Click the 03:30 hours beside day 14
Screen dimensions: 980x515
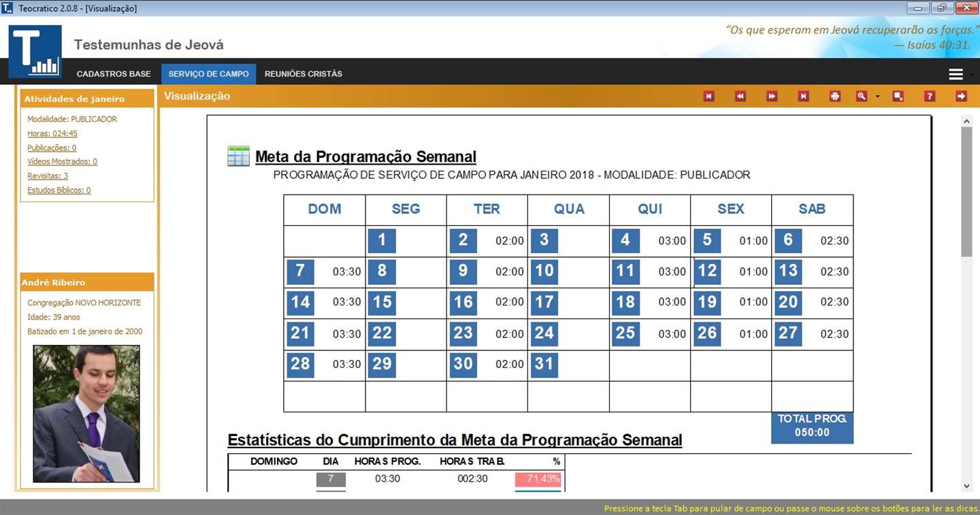click(x=347, y=302)
